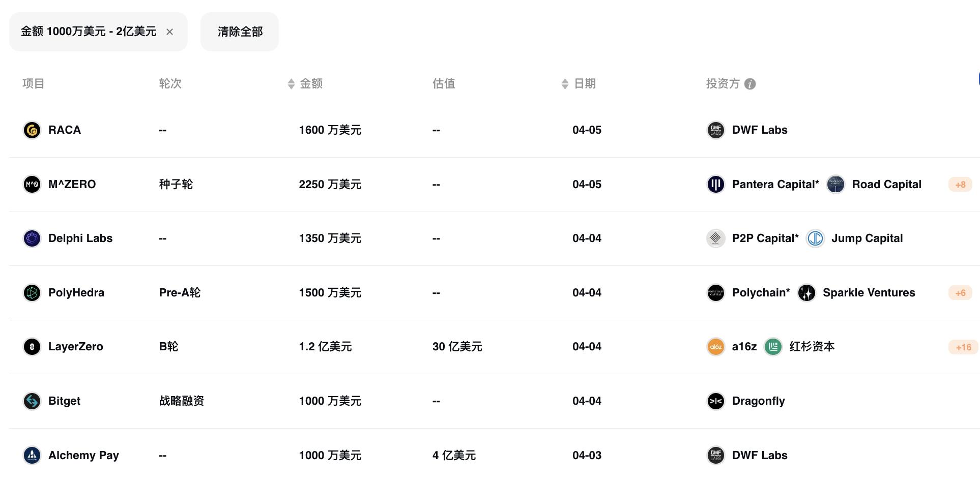Click the 清除全部 button

tap(240, 32)
